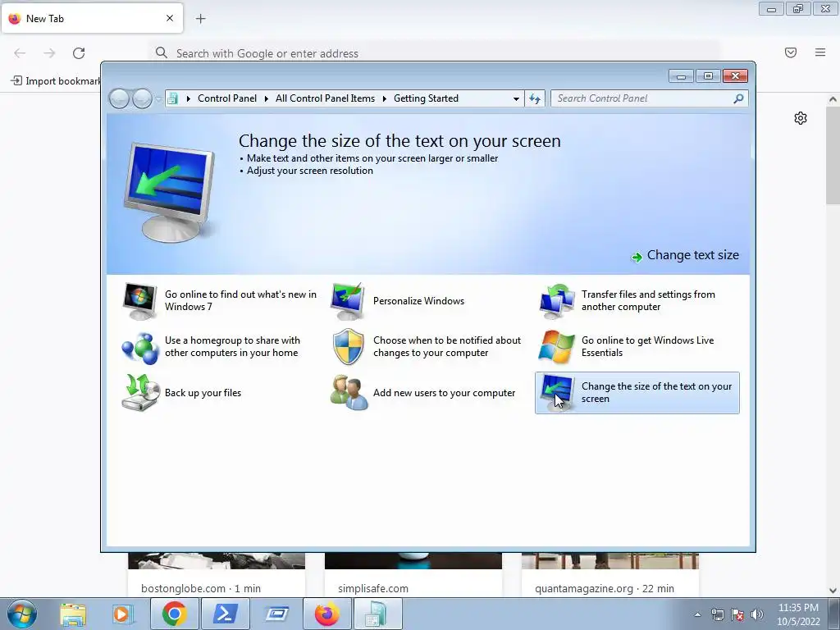Launch Windows Media Player from taskbar

122,614
